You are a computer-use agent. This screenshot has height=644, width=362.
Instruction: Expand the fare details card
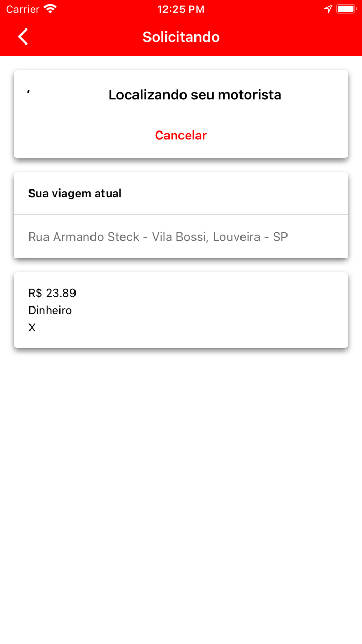point(181,310)
